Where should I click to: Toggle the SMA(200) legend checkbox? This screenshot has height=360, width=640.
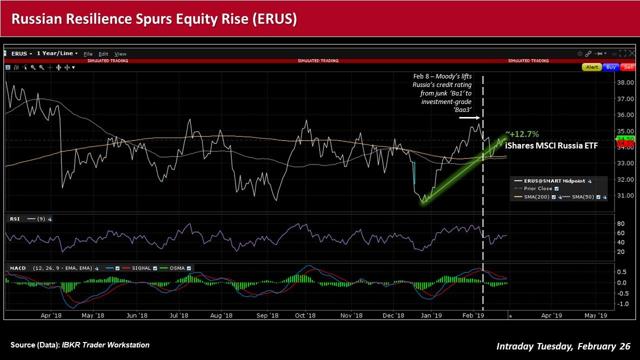pos(554,197)
